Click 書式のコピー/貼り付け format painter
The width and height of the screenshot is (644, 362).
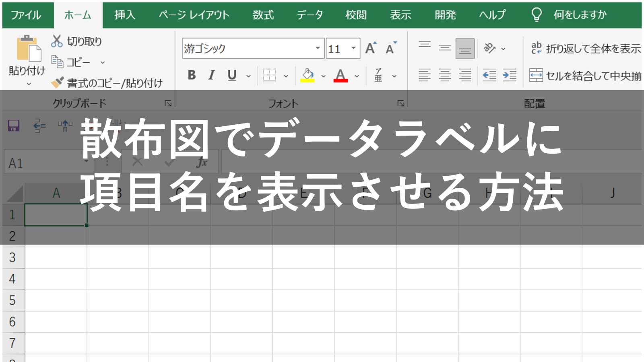107,83
